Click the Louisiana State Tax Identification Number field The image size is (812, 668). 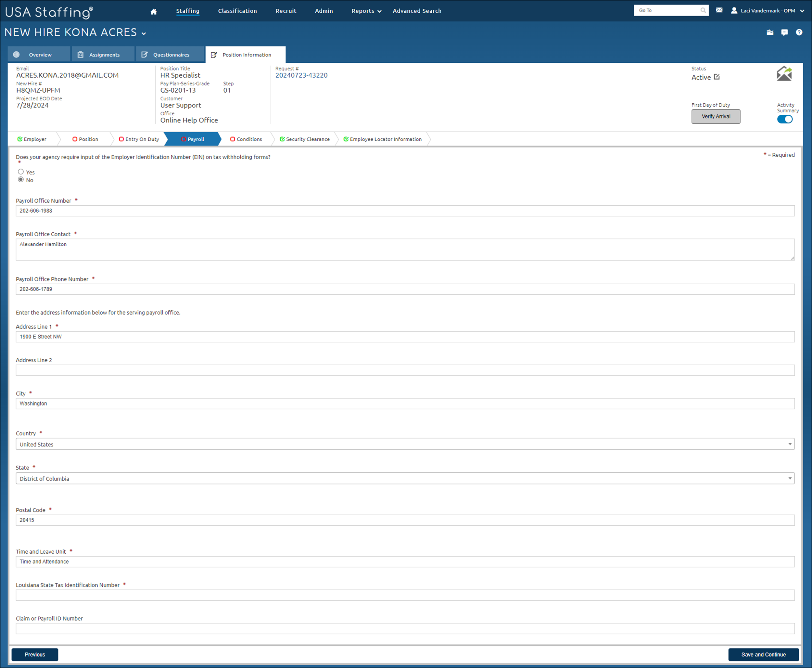tap(405, 595)
